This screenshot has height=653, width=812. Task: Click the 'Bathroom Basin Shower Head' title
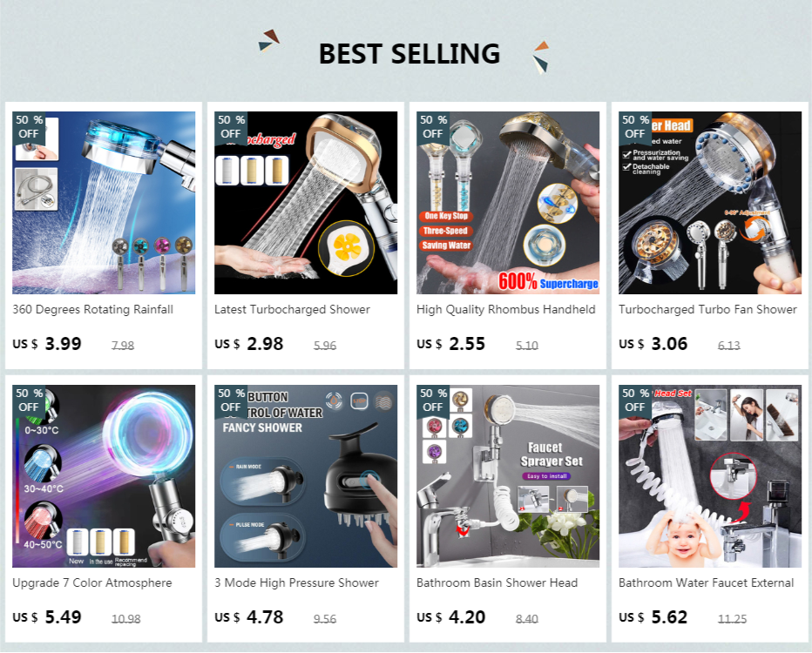[497, 582]
